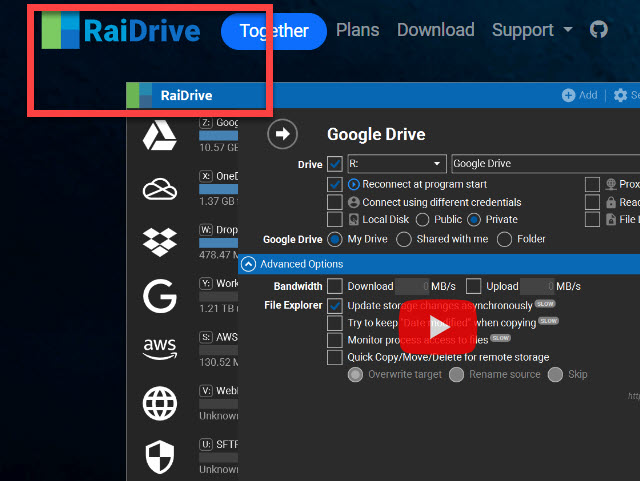This screenshot has height=481, width=640.
Task: Select the Private radio button
Action: 474,220
